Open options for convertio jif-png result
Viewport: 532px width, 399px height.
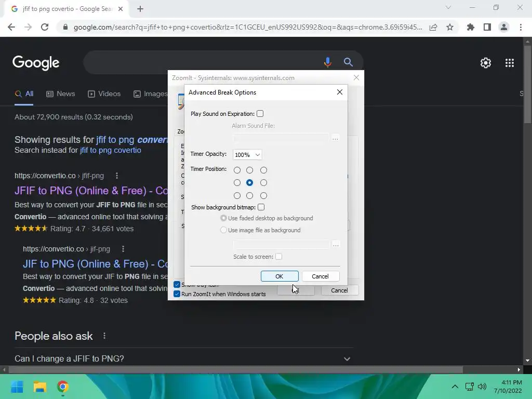pyautogui.click(x=123, y=249)
